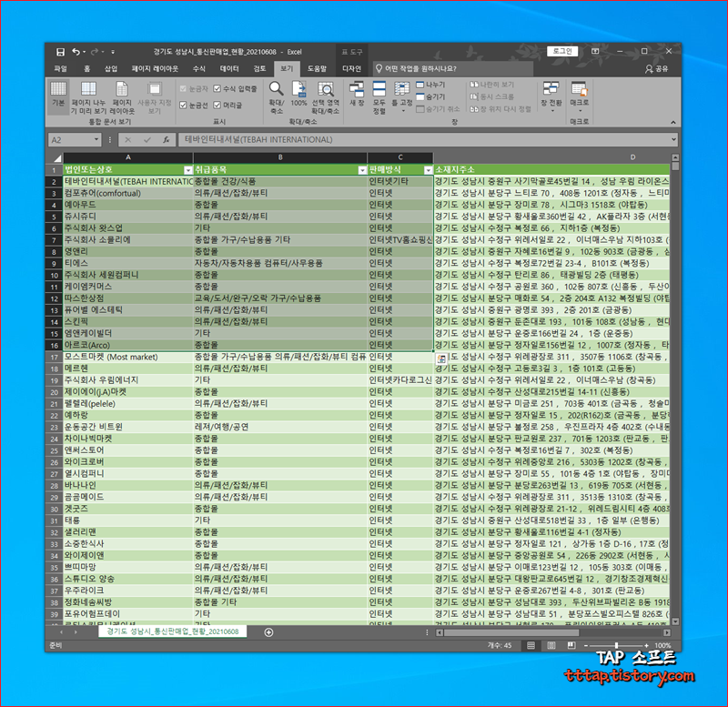The image size is (728, 707).
Task: Switch to 페이지 나누기 미리 보기 view
Action: 88,98
